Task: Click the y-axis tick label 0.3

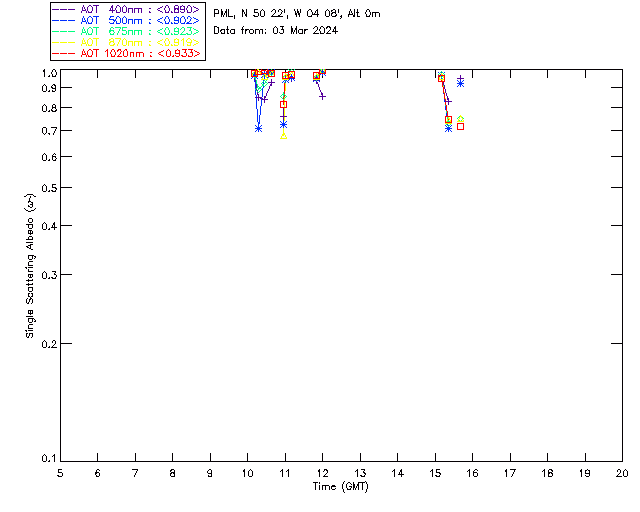Action: click(49, 275)
